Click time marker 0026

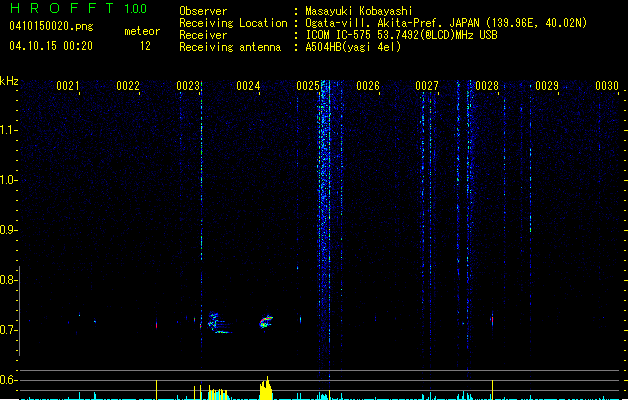pos(368,86)
